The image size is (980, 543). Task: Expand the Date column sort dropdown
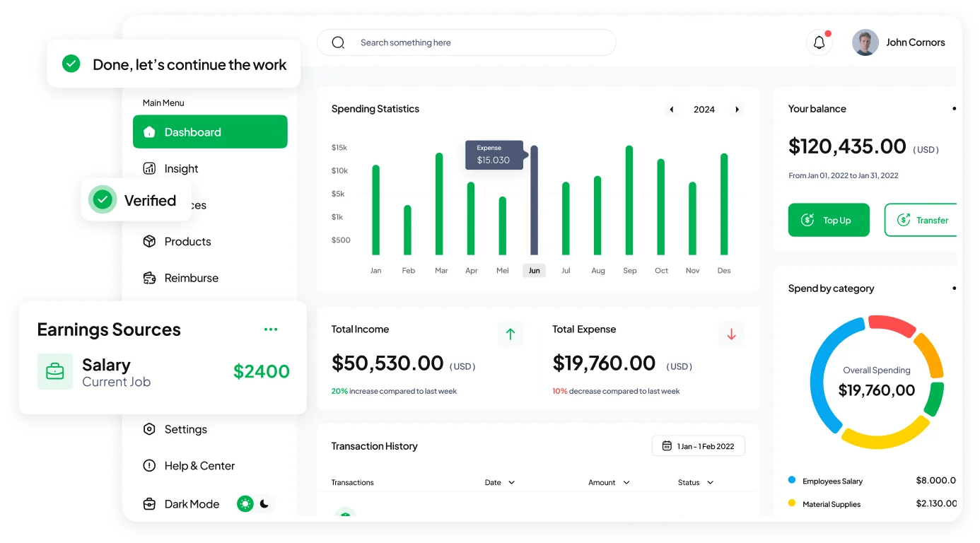point(511,482)
